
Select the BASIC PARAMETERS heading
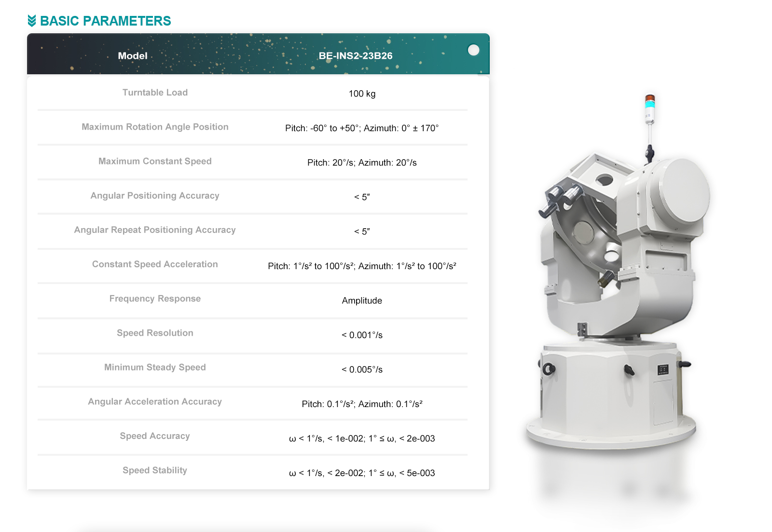coord(105,21)
